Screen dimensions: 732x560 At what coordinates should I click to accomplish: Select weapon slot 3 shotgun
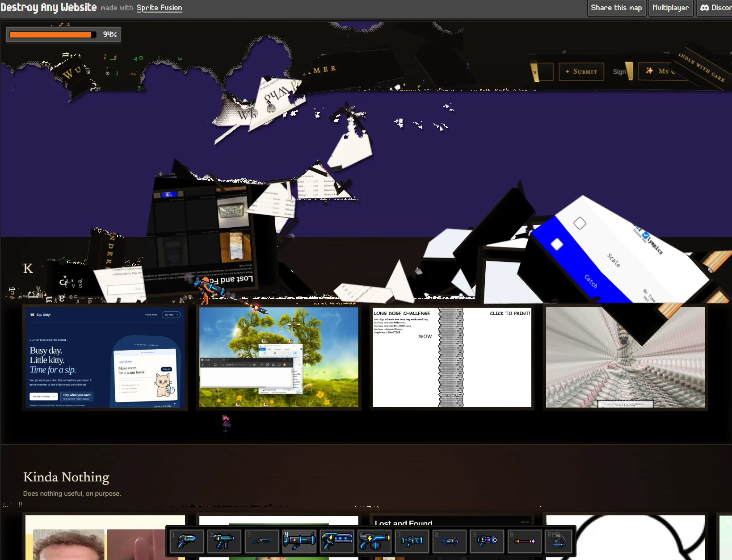(x=262, y=541)
